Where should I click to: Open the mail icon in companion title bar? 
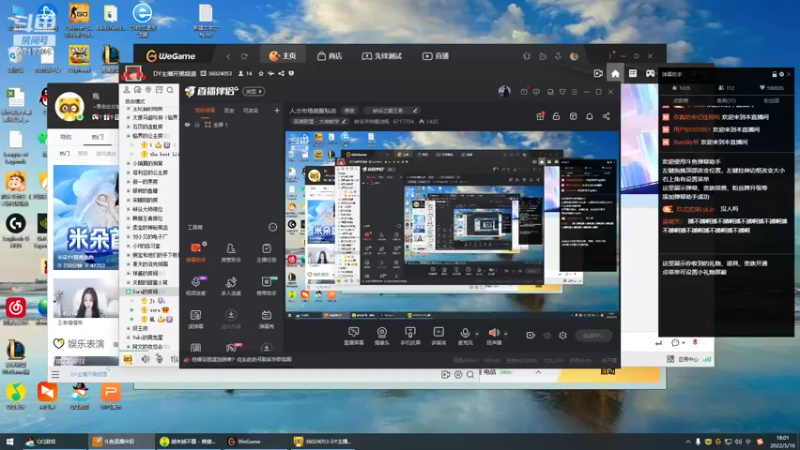(524, 92)
